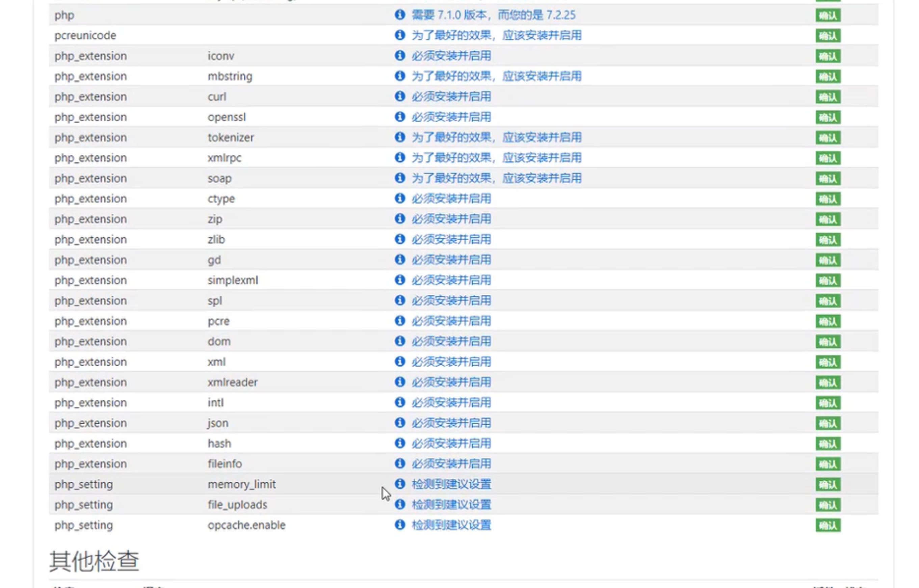Click the info icon in the pcreunicode row
919x588 pixels.
tap(399, 35)
